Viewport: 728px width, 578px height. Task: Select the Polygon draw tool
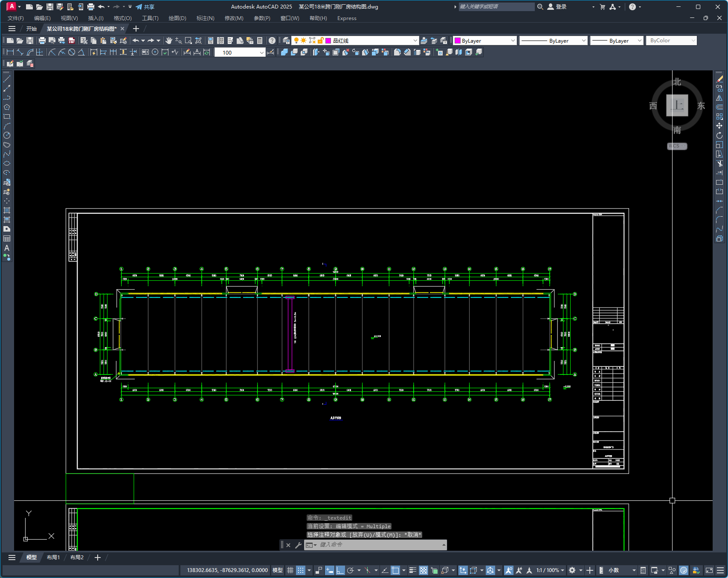[7, 107]
